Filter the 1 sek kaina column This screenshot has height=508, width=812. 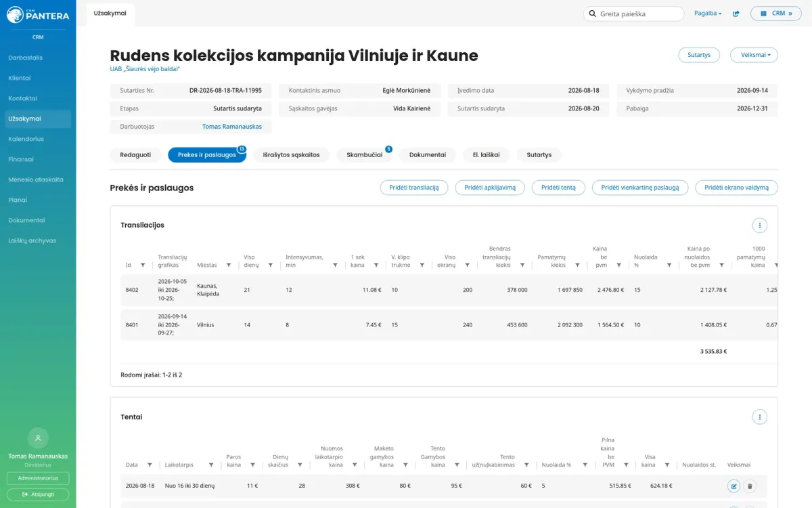click(x=376, y=266)
